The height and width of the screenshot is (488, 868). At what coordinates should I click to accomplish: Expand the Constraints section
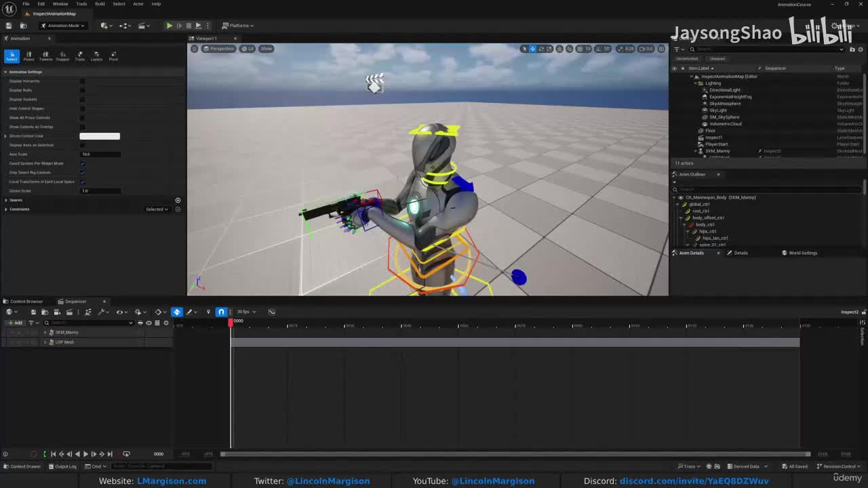pos(5,209)
